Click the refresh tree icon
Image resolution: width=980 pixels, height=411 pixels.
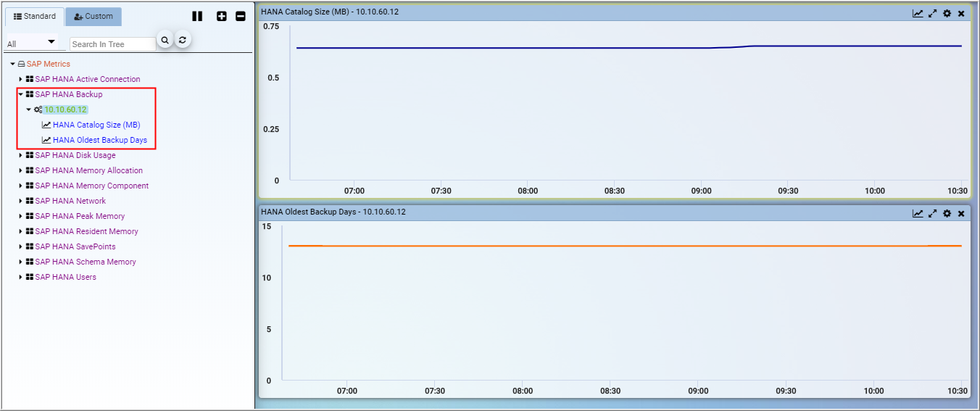[x=183, y=41]
